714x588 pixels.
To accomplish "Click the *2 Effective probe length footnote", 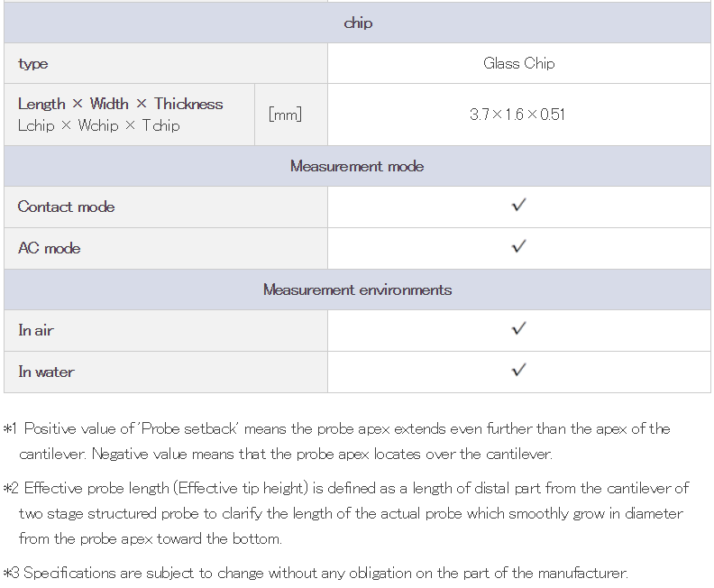I will pos(346,513).
